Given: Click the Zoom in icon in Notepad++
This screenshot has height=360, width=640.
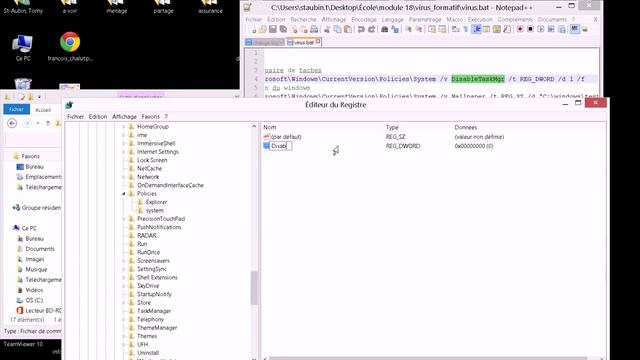Looking at the screenshot, I should pyautogui.click(x=408, y=29).
